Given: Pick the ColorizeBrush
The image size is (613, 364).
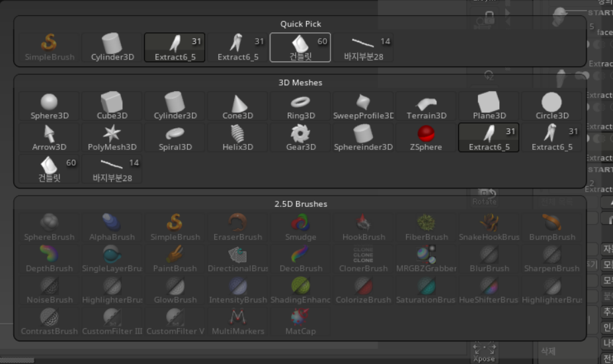Looking at the screenshot, I should pyautogui.click(x=363, y=290).
